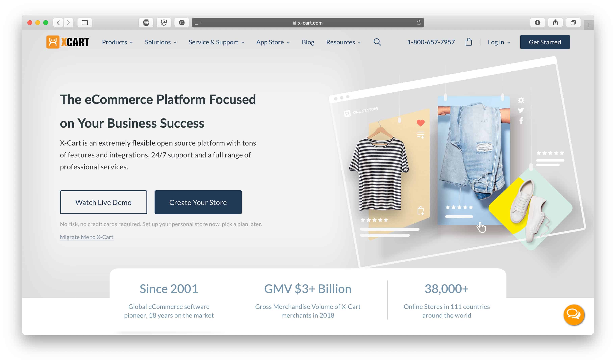Screen dimensions: 616x364
Task: Click the Watch Live Demo button
Action: (103, 202)
